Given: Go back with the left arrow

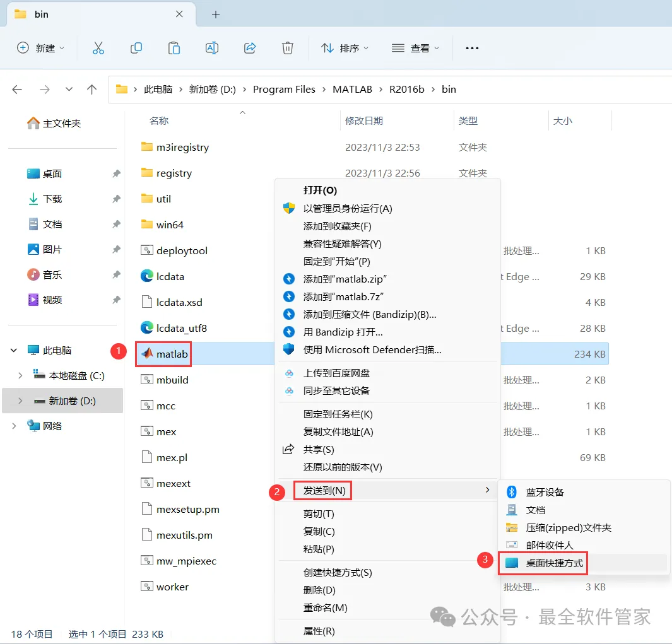Looking at the screenshot, I should click(17, 89).
